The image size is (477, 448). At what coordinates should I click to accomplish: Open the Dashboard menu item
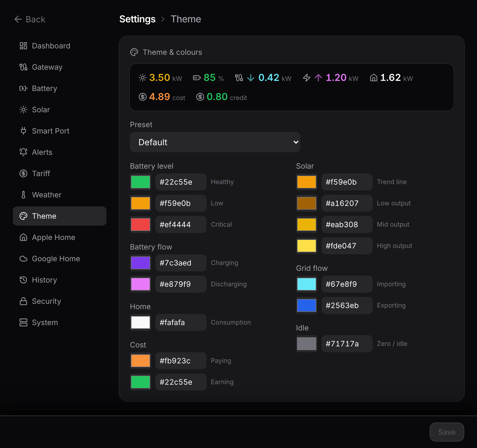[60, 46]
